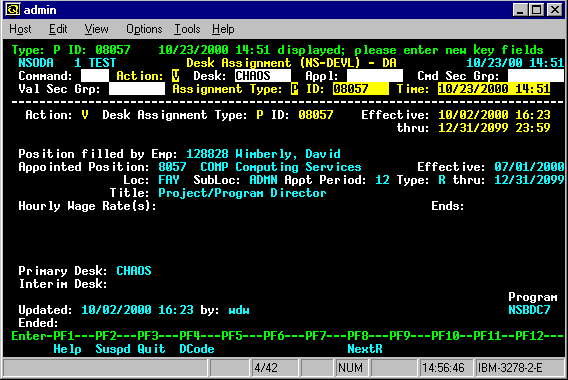Click employee name 128828 Wimberly, David

[263, 154]
